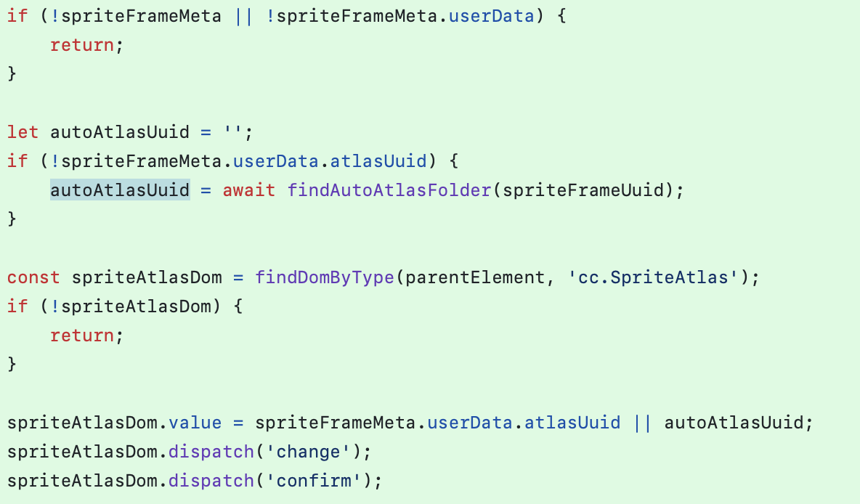Click the first return statement at top
860x504 pixels.
(82, 45)
